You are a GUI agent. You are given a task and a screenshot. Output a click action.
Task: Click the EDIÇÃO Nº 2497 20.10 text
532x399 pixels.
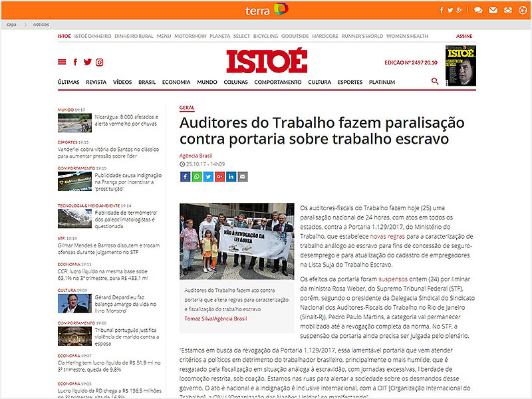[411, 63]
